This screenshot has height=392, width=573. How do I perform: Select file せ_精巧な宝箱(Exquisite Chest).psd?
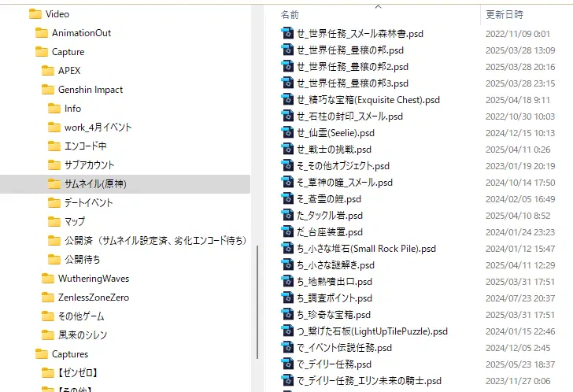(x=368, y=100)
